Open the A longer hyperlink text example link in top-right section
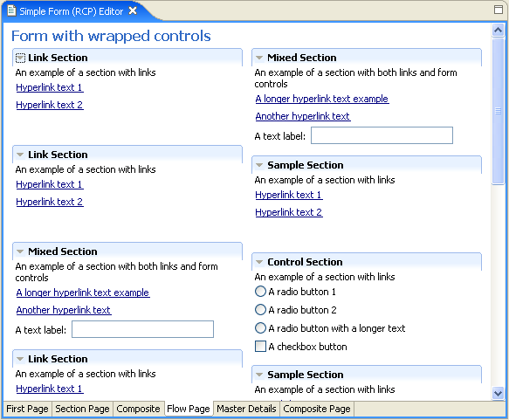Screen dimensions: 509x420 point(322,99)
